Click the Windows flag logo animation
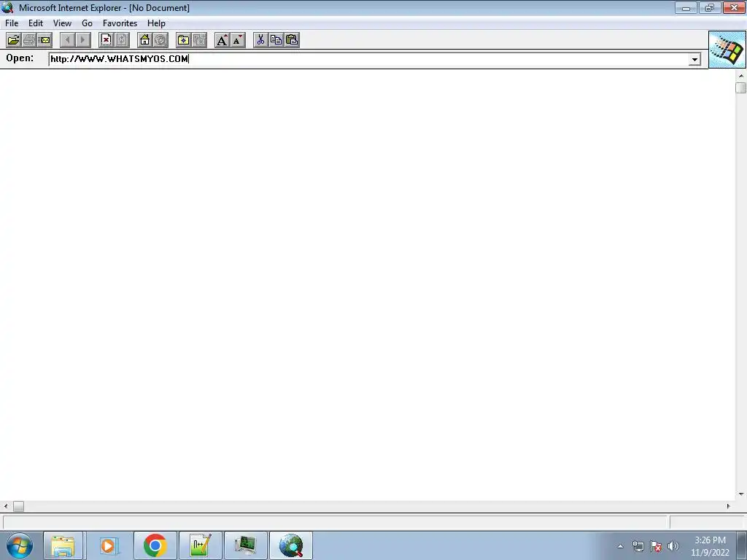The height and width of the screenshot is (560, 747). 727,50
